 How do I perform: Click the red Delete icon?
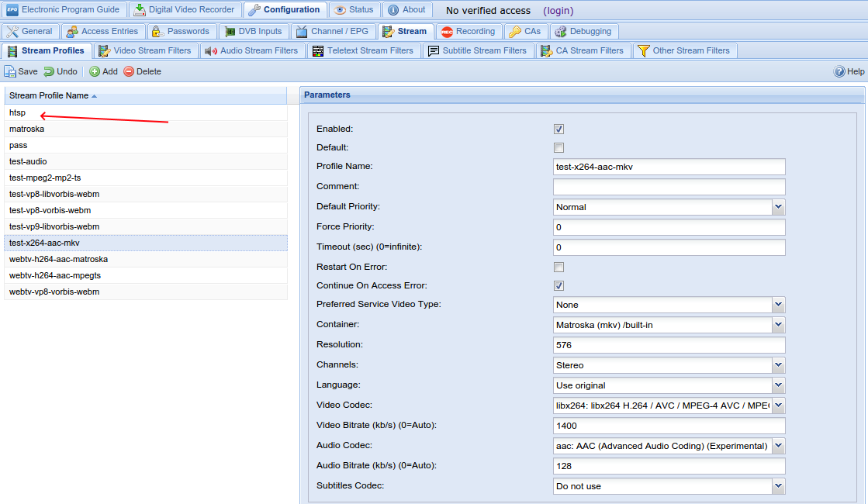coord(129,71)
